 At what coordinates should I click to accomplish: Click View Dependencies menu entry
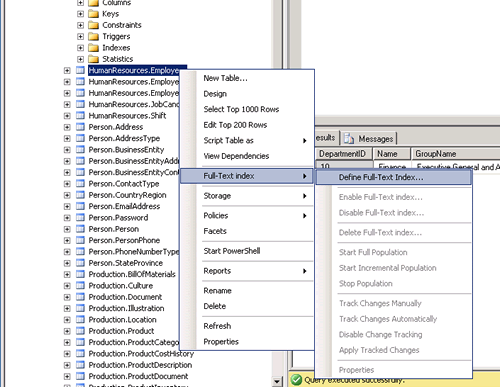pos(247,156)
